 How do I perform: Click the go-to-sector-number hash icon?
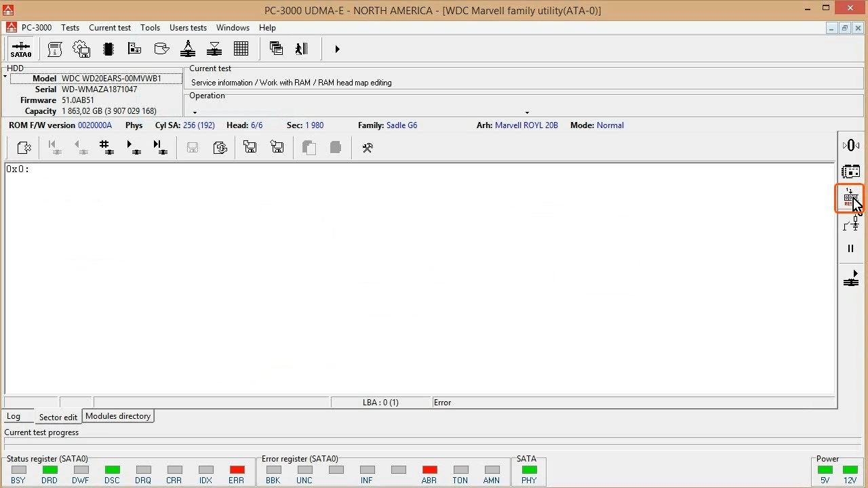click(106, 147)
